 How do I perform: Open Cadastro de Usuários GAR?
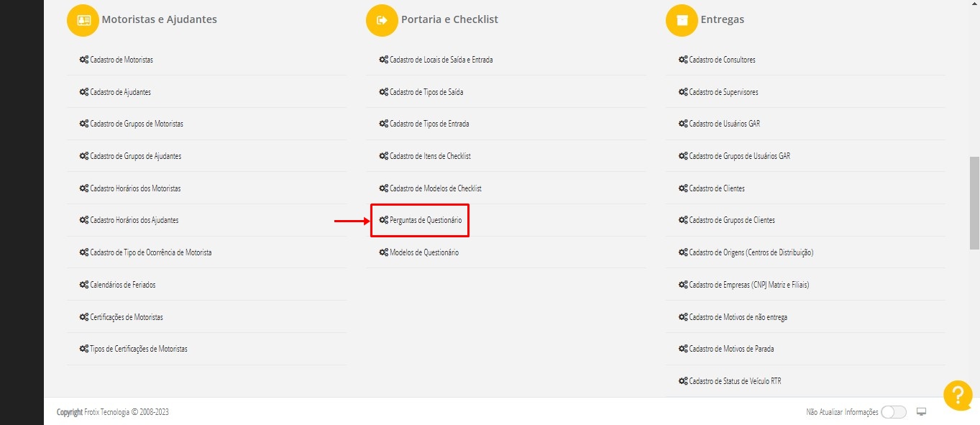(724, 124)
